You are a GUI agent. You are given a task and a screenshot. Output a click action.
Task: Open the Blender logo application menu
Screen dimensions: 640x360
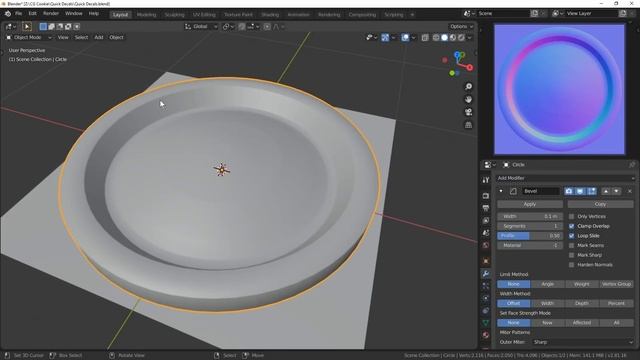click(x=7, y=13)
